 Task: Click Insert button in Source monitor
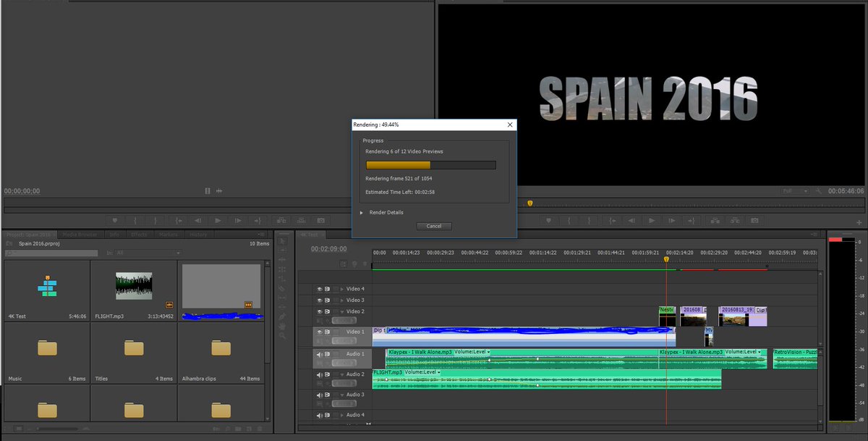click(x=281, y=221)
